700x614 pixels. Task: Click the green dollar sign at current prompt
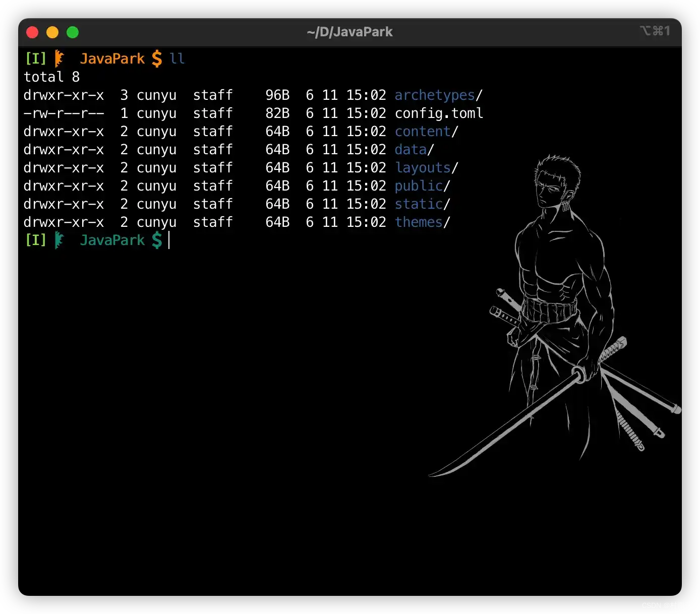[x=157, y=240]
